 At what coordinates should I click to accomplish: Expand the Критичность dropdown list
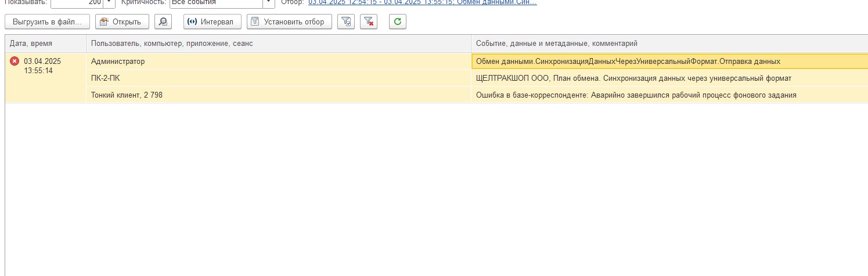269,2
